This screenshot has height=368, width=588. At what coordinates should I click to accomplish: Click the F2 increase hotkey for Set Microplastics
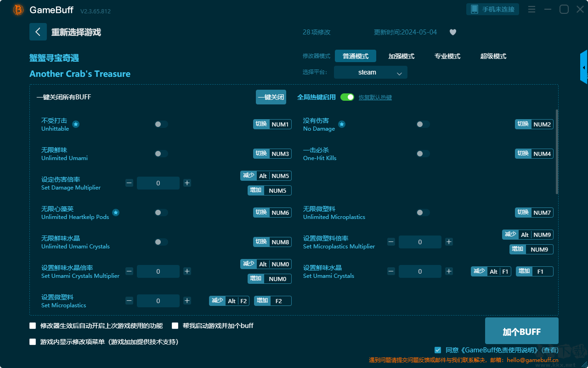[x=273, y=301]
